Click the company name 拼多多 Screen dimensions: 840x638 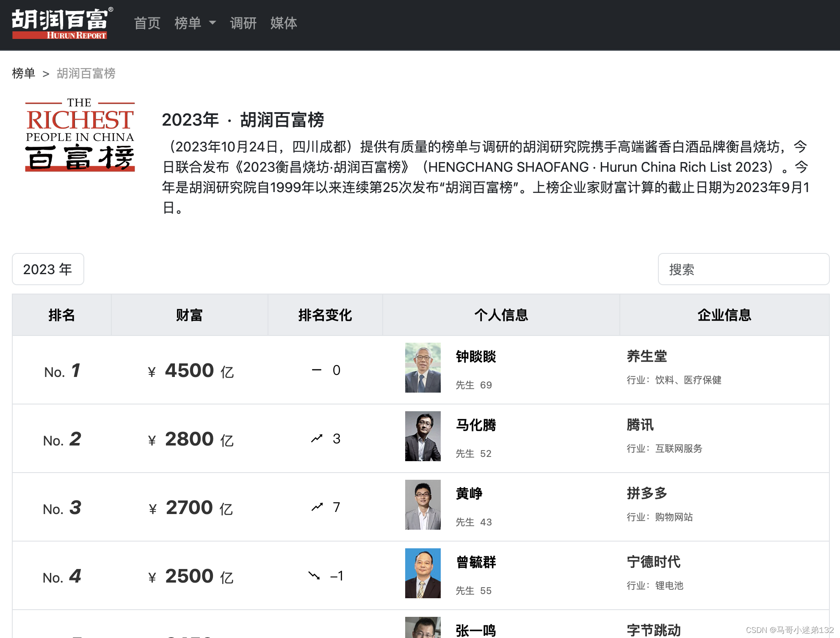(647, 493)
